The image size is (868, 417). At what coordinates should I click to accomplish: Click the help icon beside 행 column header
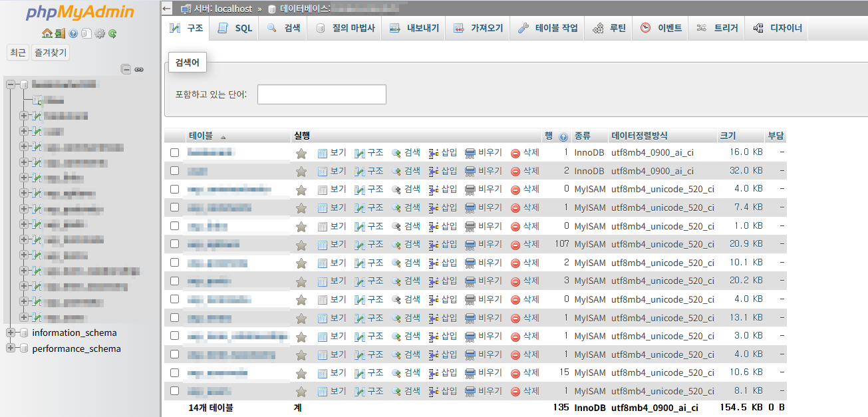click(x=563, y=136)
